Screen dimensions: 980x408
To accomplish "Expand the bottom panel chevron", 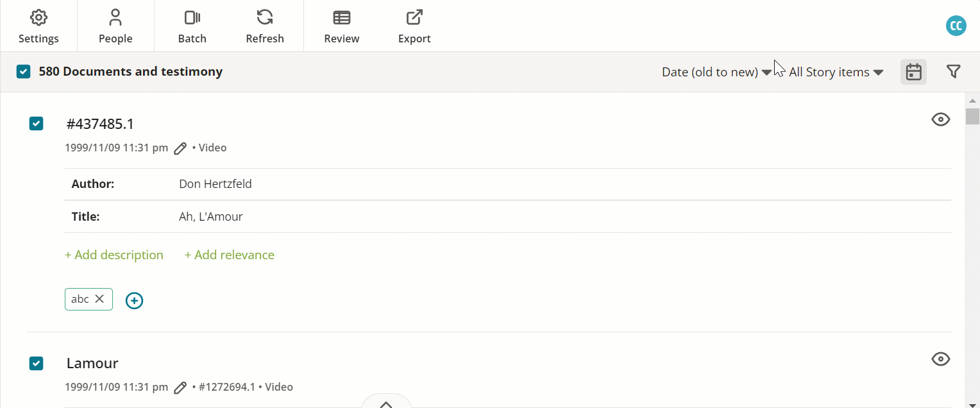I will [x=386, y=402].
